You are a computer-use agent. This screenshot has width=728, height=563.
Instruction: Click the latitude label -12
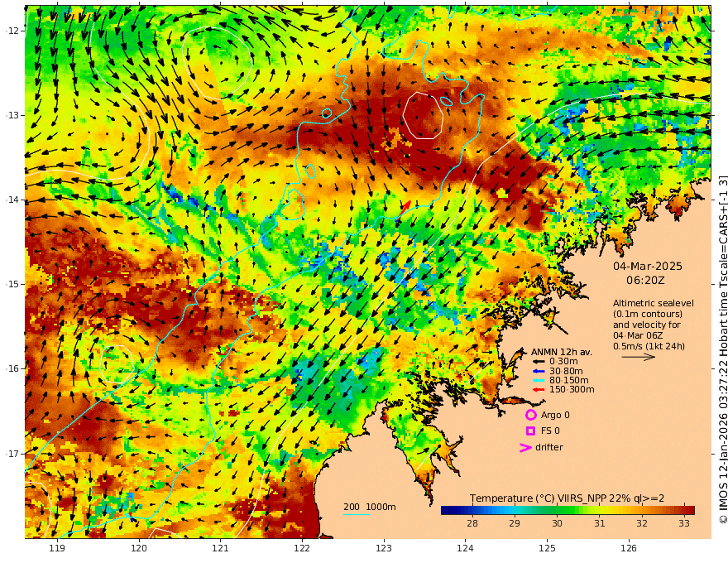12,31
